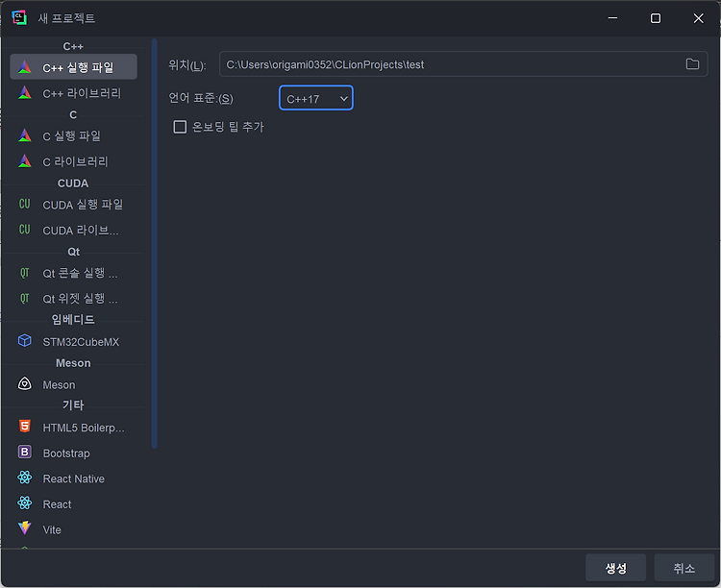This screenshot has width=721, height=588.
Task: Select the C++ 실행 파일 project icon
Action: [25, 67]
